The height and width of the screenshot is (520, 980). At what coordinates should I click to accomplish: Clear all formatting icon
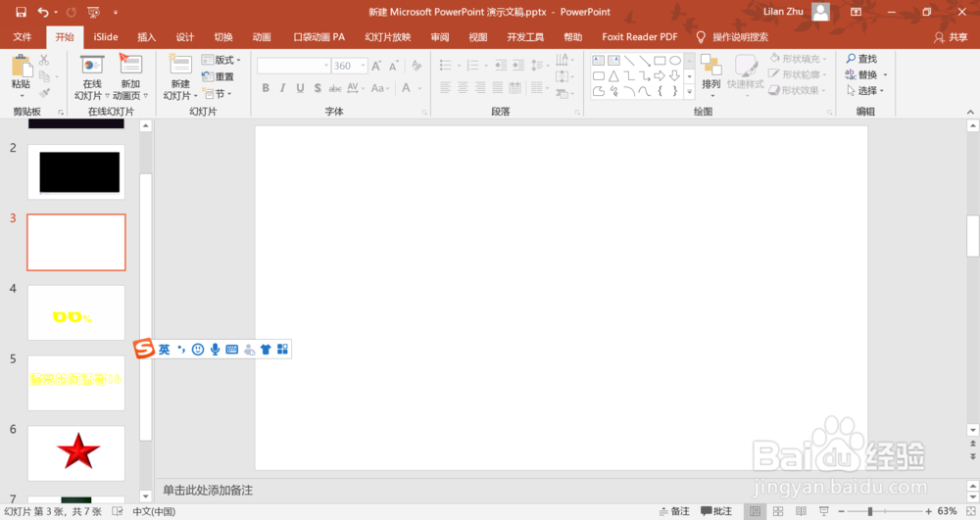tap(416, 66)
